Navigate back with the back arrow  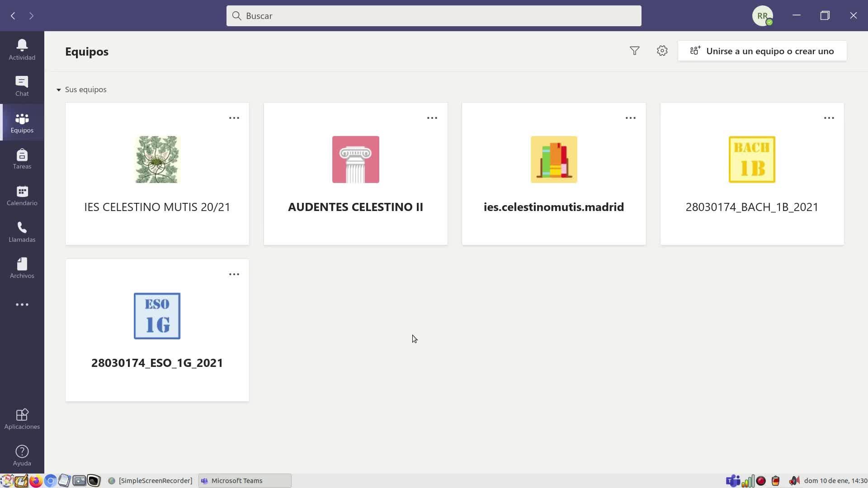pyautogui.click(x=13, y=16)
